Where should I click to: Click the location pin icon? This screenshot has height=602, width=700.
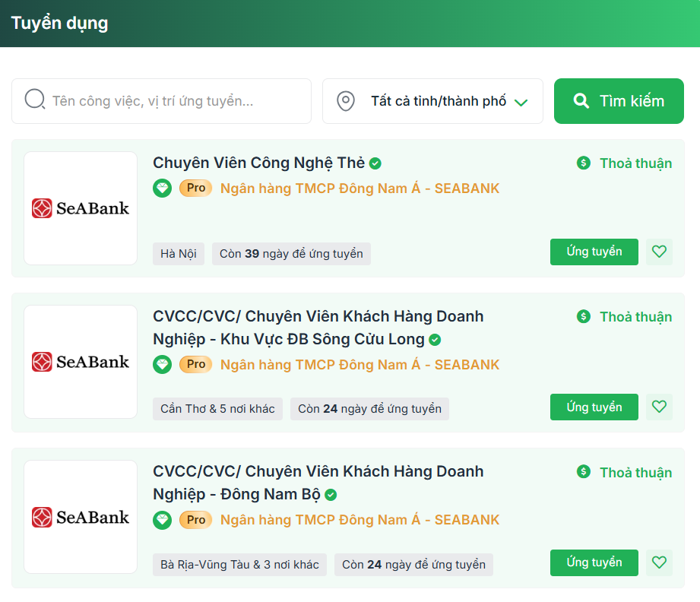click(346, 101)
